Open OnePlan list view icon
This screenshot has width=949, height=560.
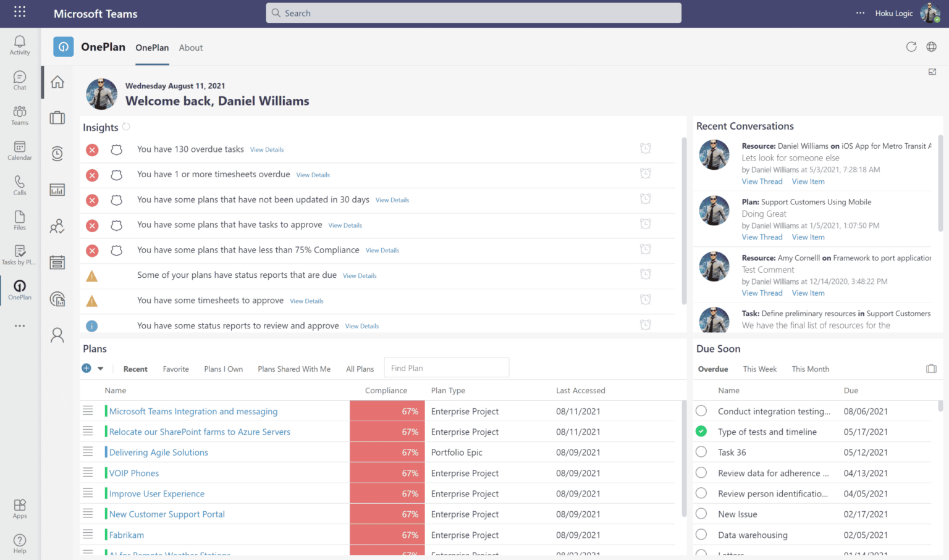57,262
